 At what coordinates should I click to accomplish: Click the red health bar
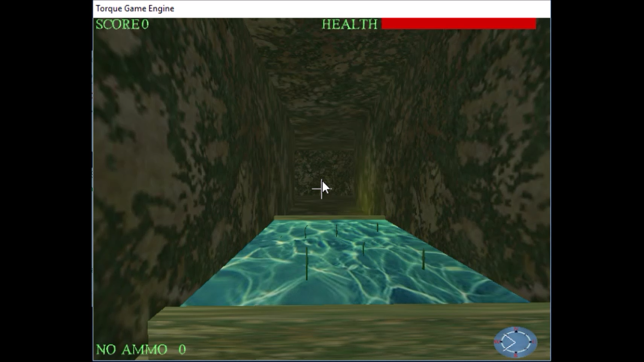tap(458, 24)
